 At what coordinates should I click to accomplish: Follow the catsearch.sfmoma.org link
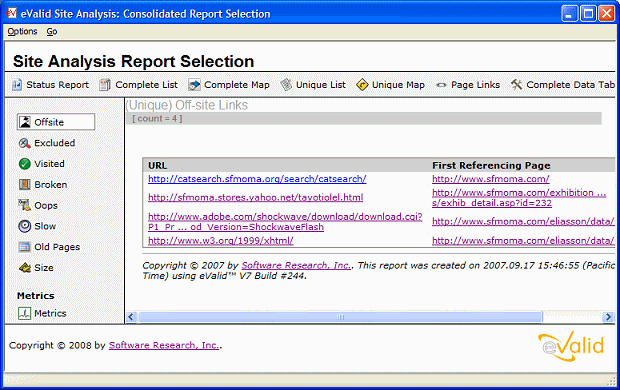tap(257, 179)
